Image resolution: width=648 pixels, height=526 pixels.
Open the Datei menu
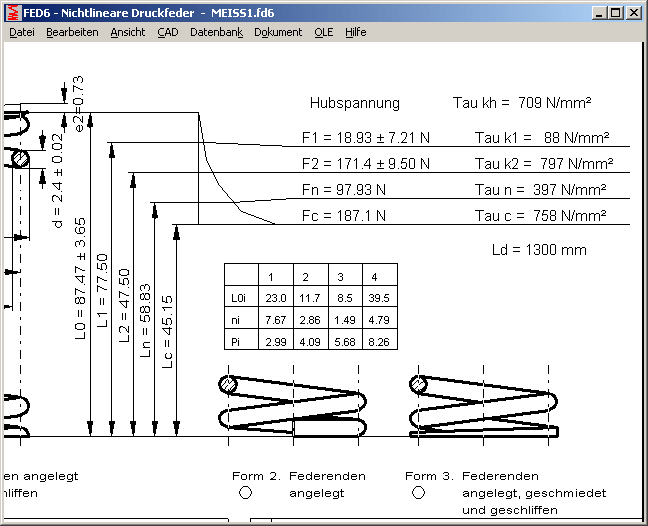coord(22,32)
